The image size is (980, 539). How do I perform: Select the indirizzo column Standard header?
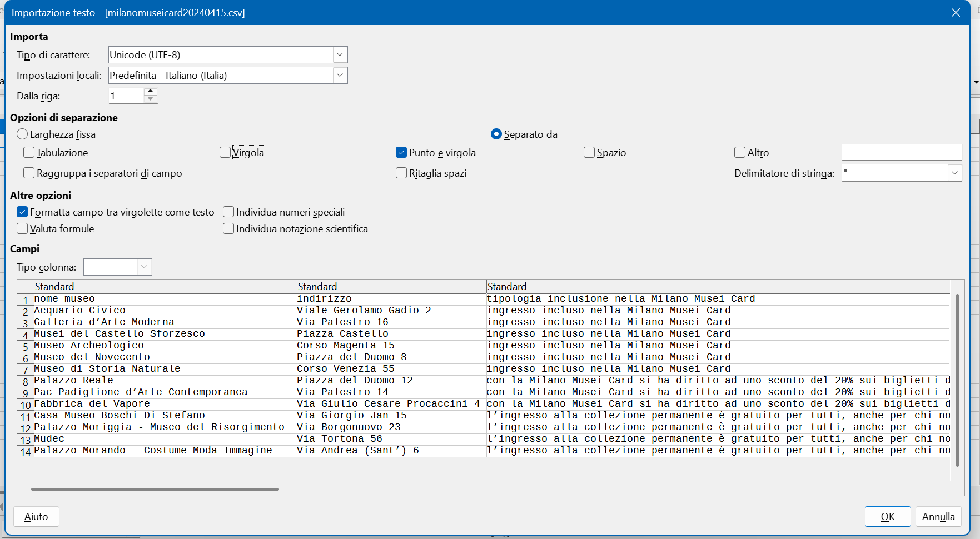click(x=391, y=286)
